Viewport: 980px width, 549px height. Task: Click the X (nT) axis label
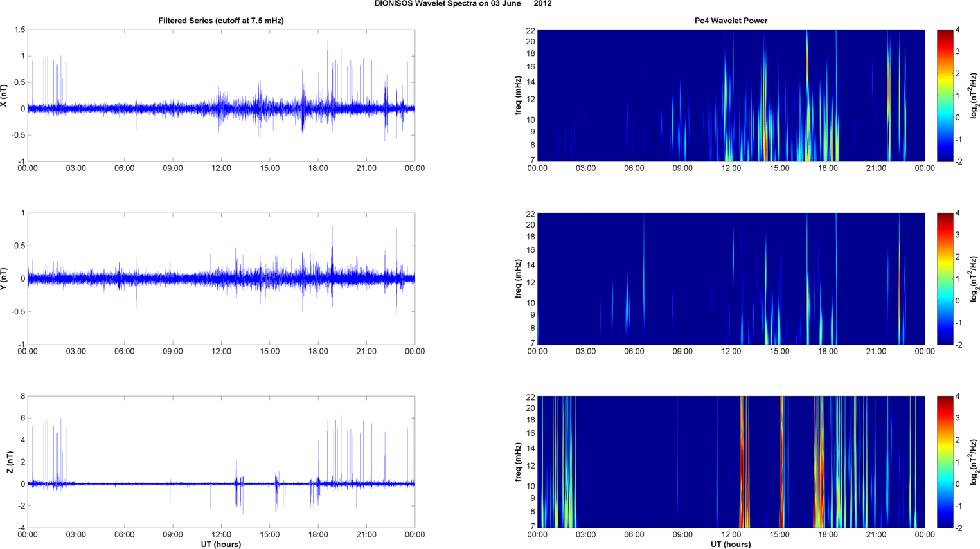(4, 96)
